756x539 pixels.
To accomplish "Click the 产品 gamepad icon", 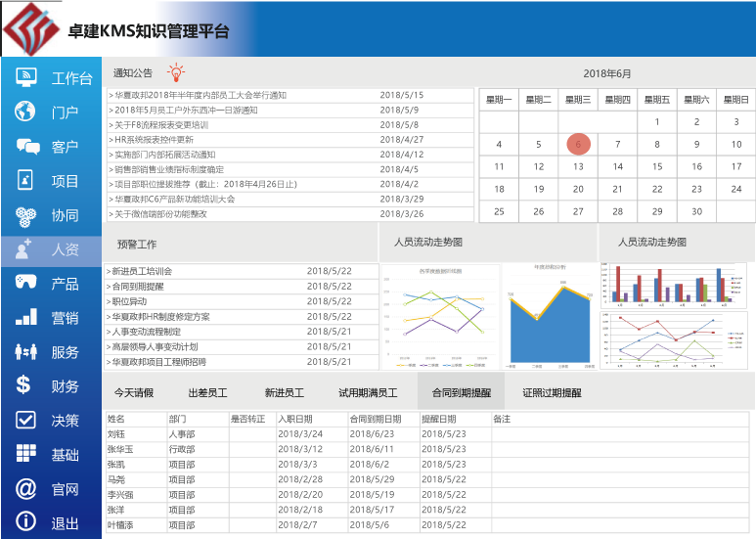I will [x=26, y=284].
